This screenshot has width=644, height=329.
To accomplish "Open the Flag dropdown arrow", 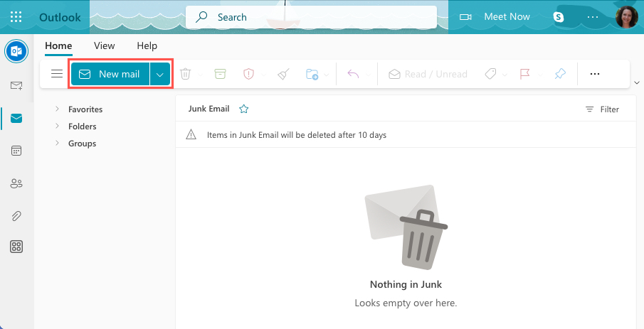I will [541, 75].
